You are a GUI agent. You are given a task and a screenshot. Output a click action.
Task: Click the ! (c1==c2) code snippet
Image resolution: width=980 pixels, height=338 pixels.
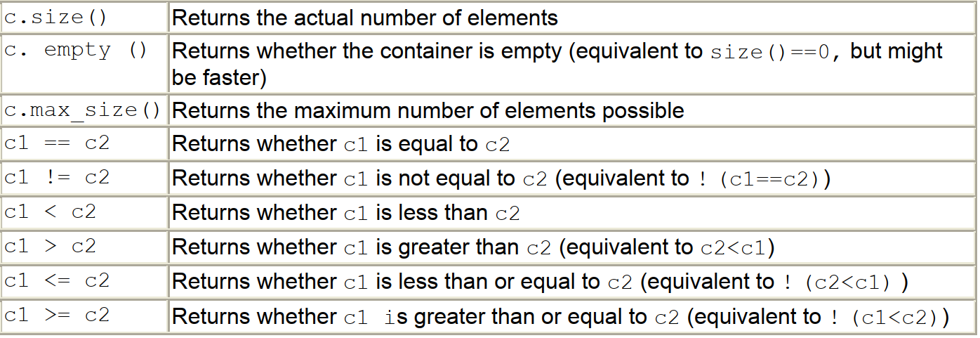(764, 179)
